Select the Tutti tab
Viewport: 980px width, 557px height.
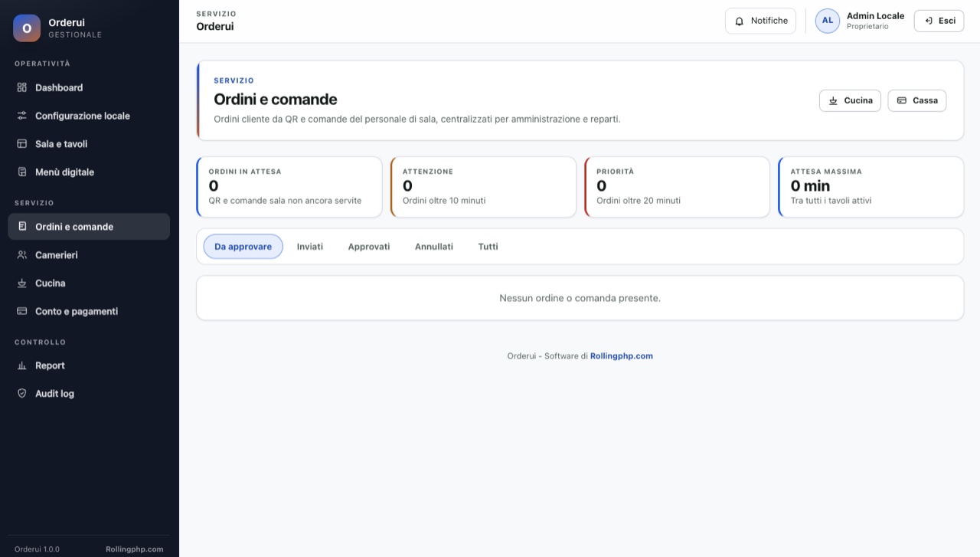[x=488, y=247]
